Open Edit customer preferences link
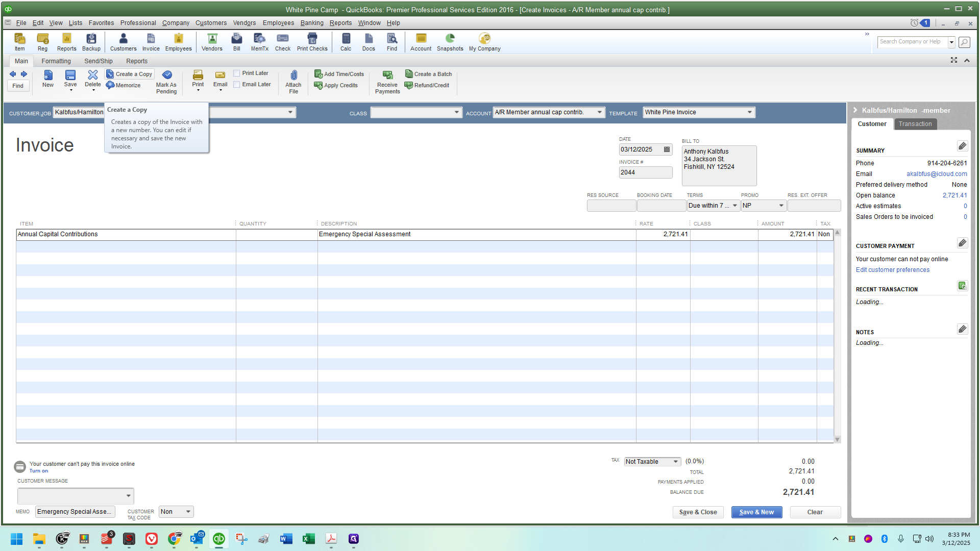 pos(892,270)
